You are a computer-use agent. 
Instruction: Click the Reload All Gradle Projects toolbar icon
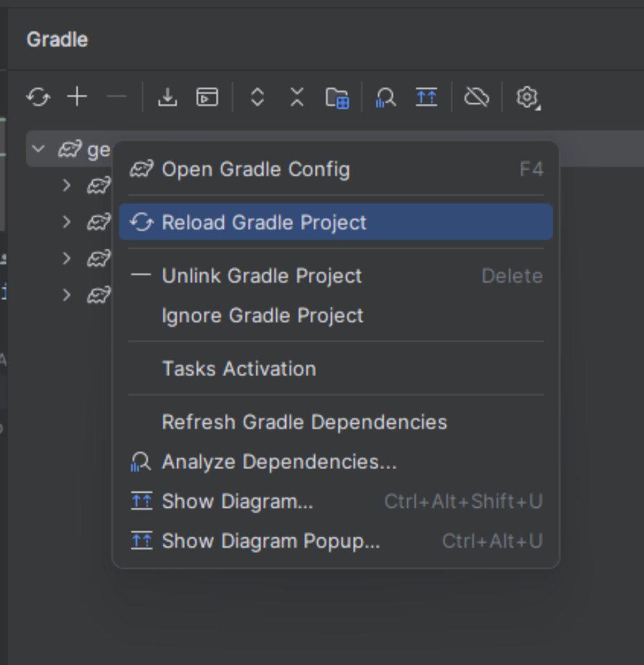[x=39, y=98]
